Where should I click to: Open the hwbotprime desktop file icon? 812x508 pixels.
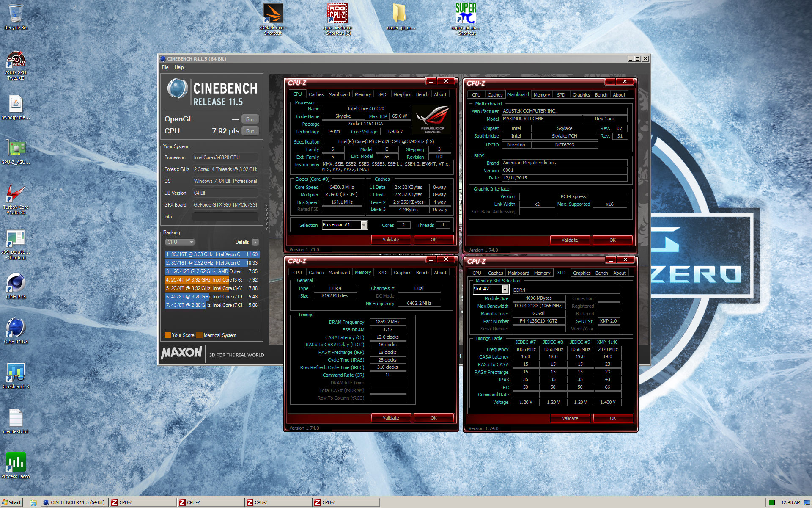[x=16, y=107]
